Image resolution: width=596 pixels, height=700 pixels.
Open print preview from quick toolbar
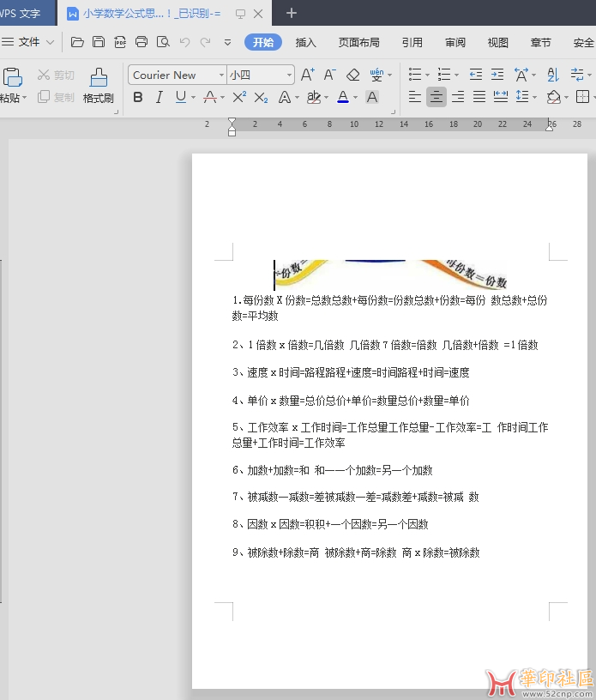(x=163, y=42)
